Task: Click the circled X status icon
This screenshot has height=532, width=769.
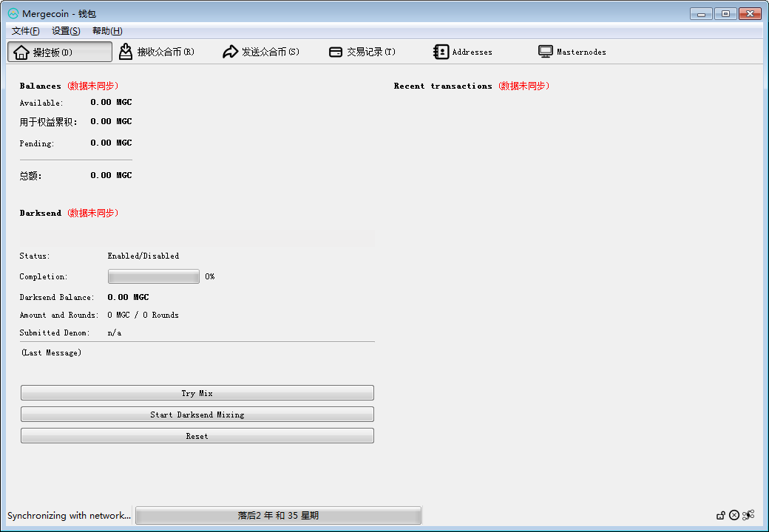Action: click(x=734, y=515)
